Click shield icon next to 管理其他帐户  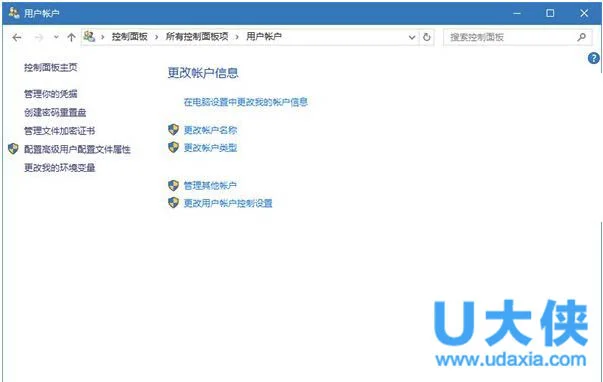(173, 185)
